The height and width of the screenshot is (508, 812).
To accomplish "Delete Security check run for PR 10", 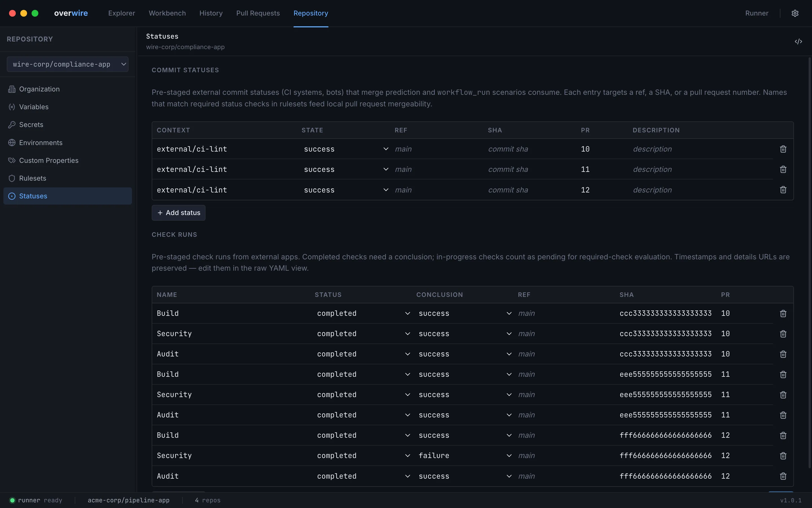I will click(783, 334).
